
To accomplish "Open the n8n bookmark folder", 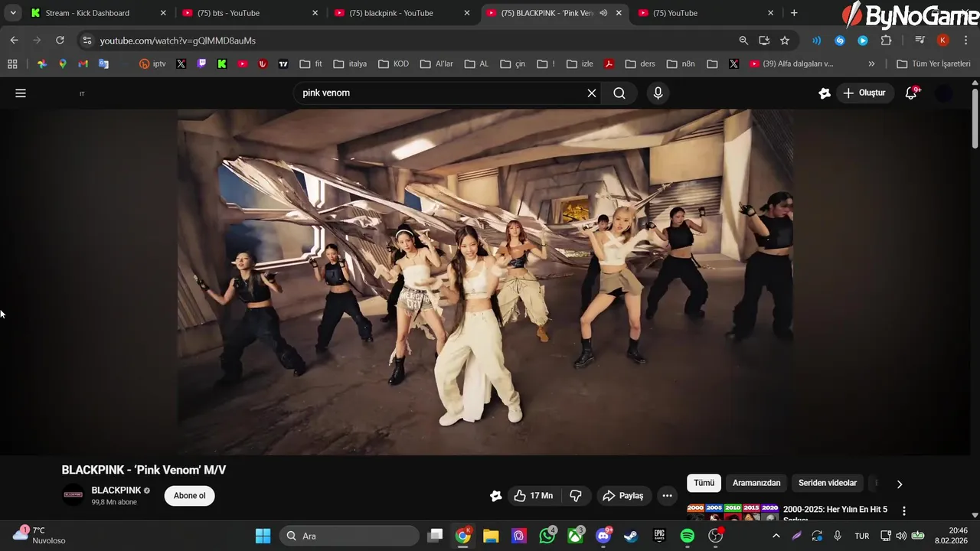I will click(x=681, y=64).
